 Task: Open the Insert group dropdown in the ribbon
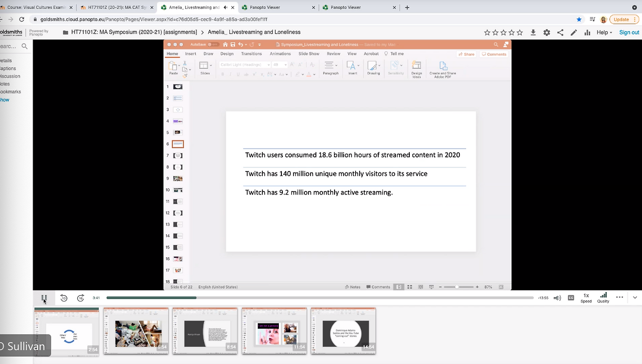[353, 68]
